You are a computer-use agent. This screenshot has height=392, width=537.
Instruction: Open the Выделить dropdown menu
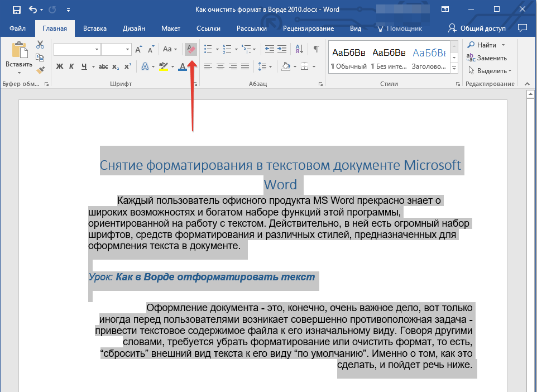click(490, 71)
